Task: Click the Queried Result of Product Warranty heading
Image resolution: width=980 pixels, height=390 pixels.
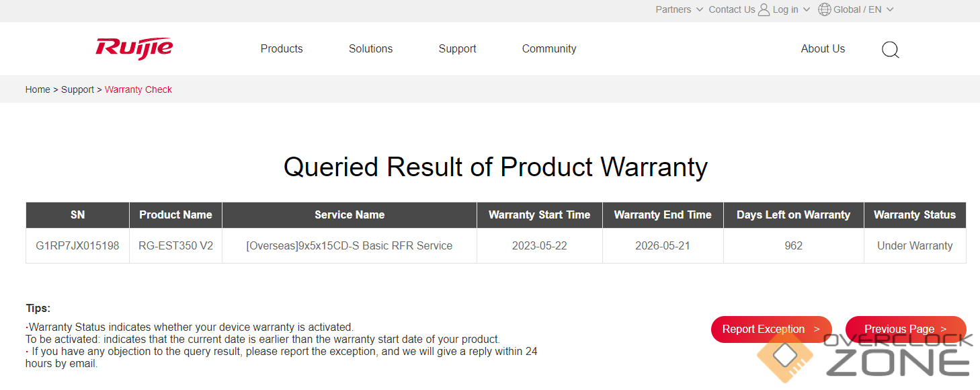Action: pos(495,167)
